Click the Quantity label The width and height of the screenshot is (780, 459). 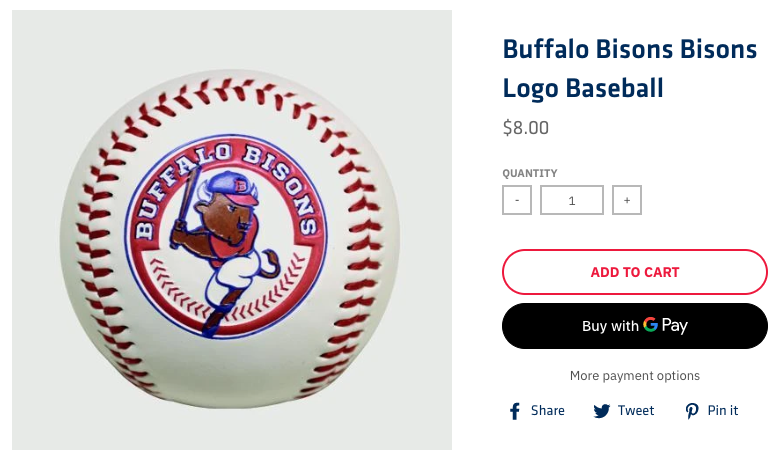[530, 173]
